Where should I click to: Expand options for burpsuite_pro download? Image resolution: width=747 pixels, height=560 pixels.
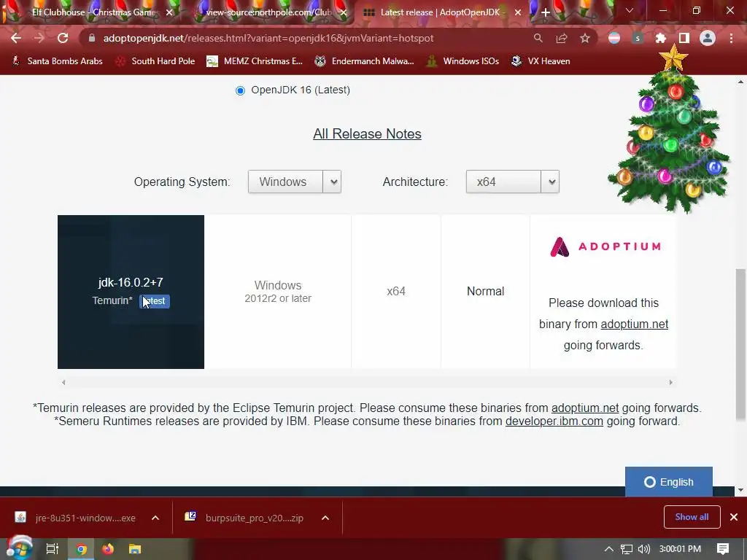click(325, 518)
